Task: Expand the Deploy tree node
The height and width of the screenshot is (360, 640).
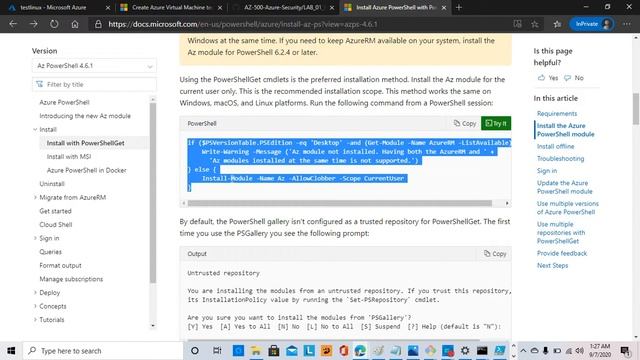Action: 35,293
